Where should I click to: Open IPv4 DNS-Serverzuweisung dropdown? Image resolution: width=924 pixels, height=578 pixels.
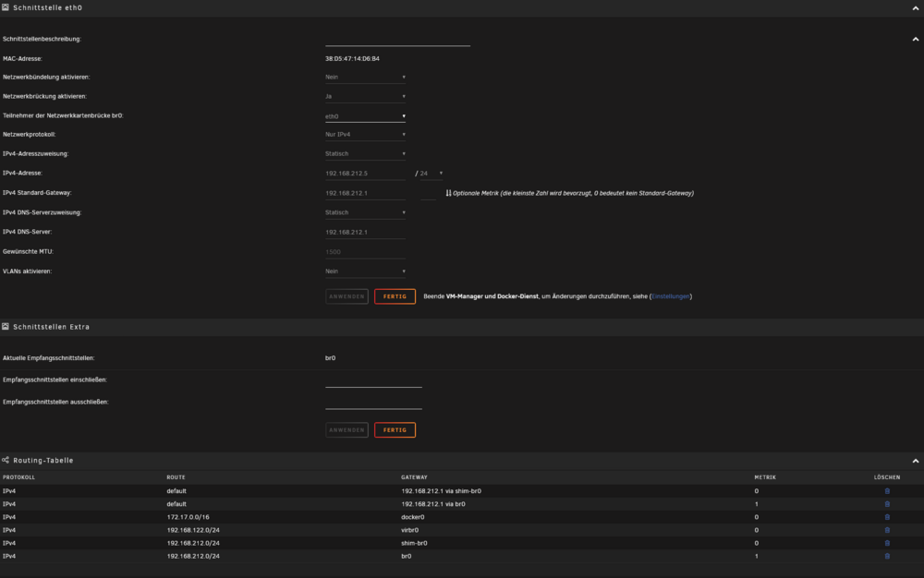365,212
